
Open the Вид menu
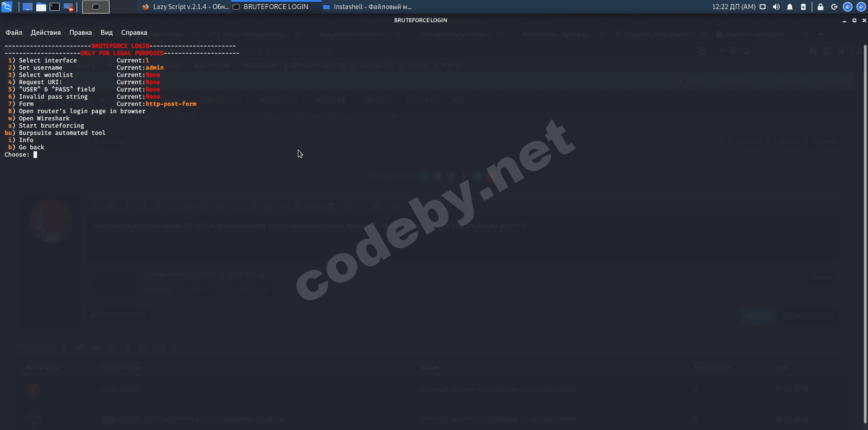coord(106,33)
